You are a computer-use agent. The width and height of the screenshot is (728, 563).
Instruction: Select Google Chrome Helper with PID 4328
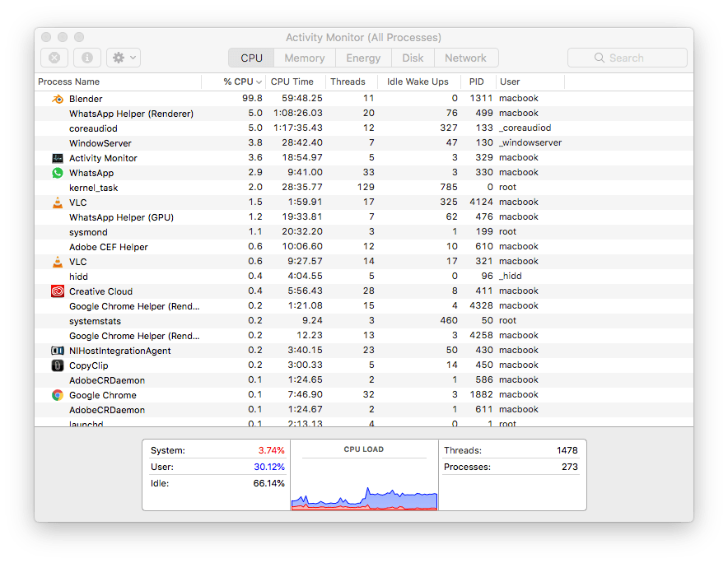(364, 306)
